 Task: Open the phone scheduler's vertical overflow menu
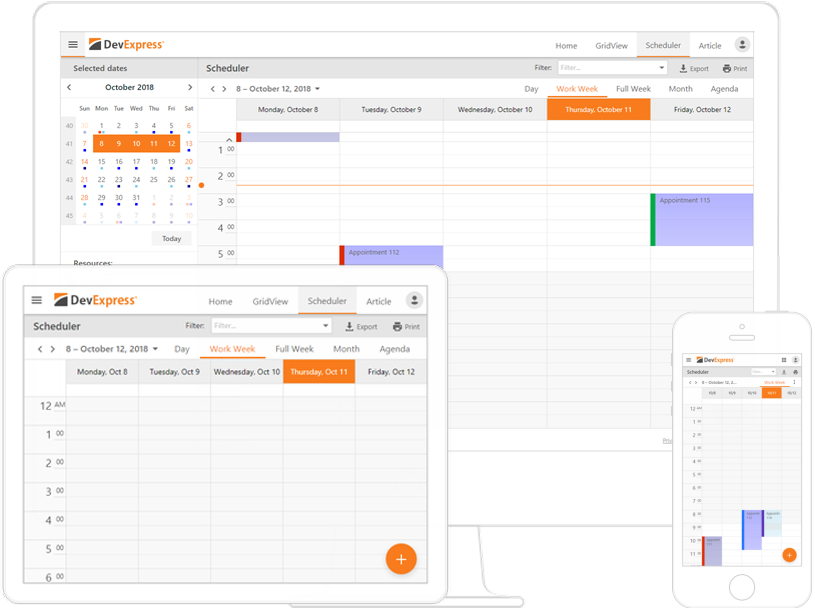point(795,382)
